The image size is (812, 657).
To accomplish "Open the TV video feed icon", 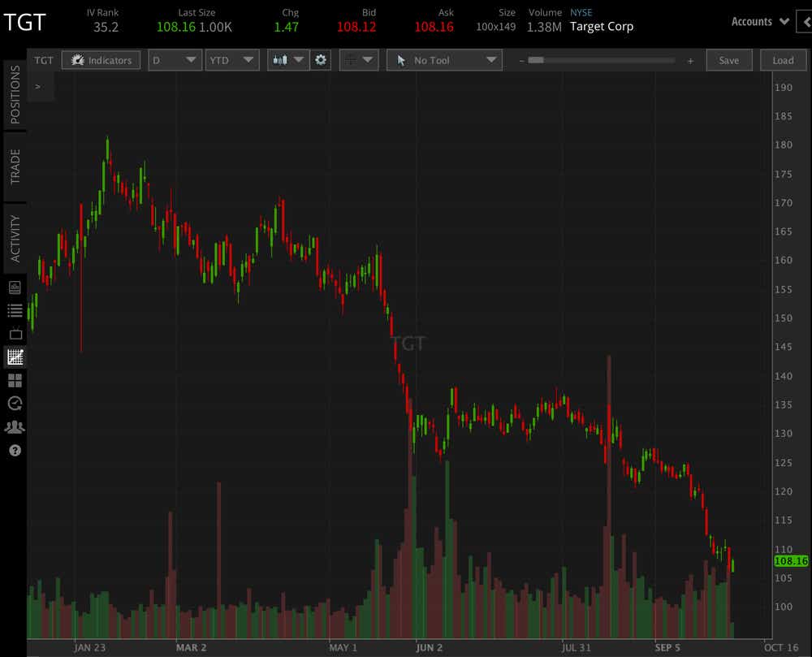I will point(15,333).
